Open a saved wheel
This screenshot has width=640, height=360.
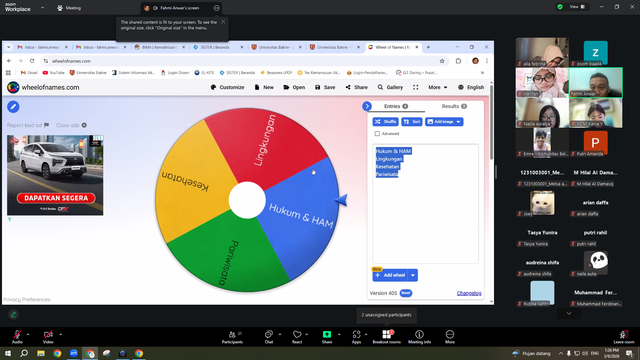point(294,87)
